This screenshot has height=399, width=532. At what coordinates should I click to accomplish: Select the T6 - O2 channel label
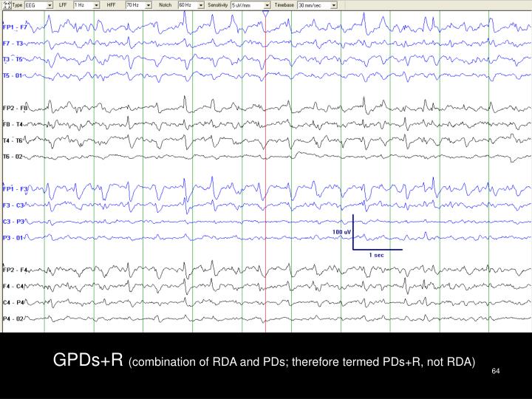pos(13,157)
